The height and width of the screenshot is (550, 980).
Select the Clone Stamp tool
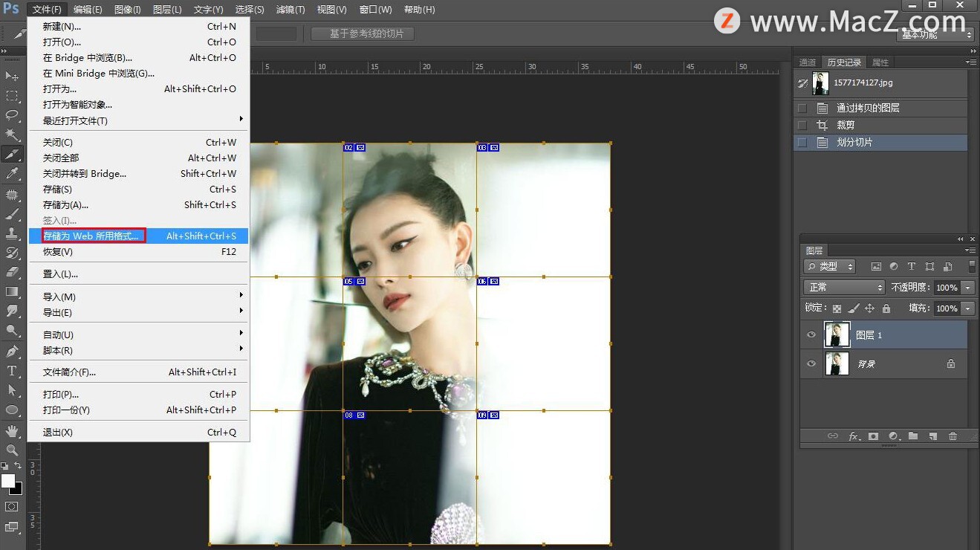point(13,233)
